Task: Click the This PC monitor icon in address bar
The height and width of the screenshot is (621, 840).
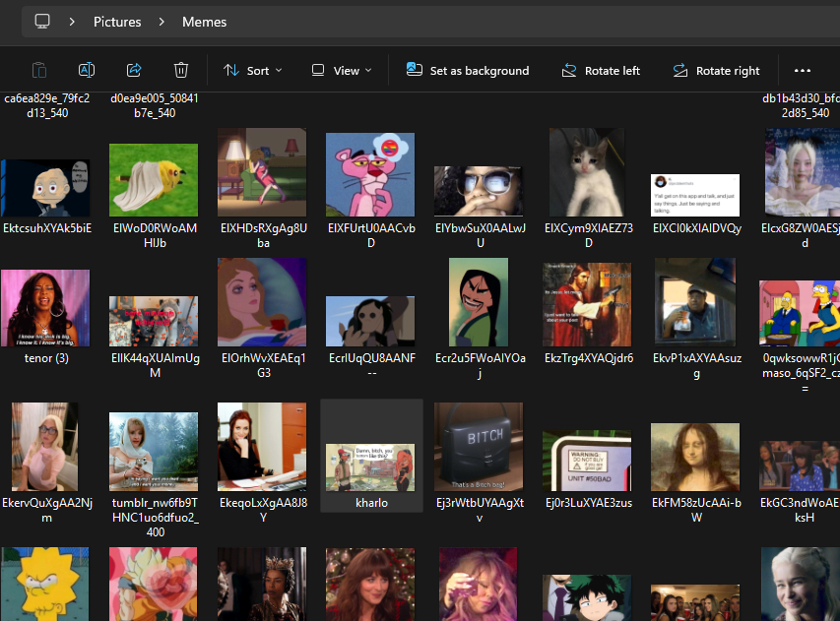Action: click(42, 21)
